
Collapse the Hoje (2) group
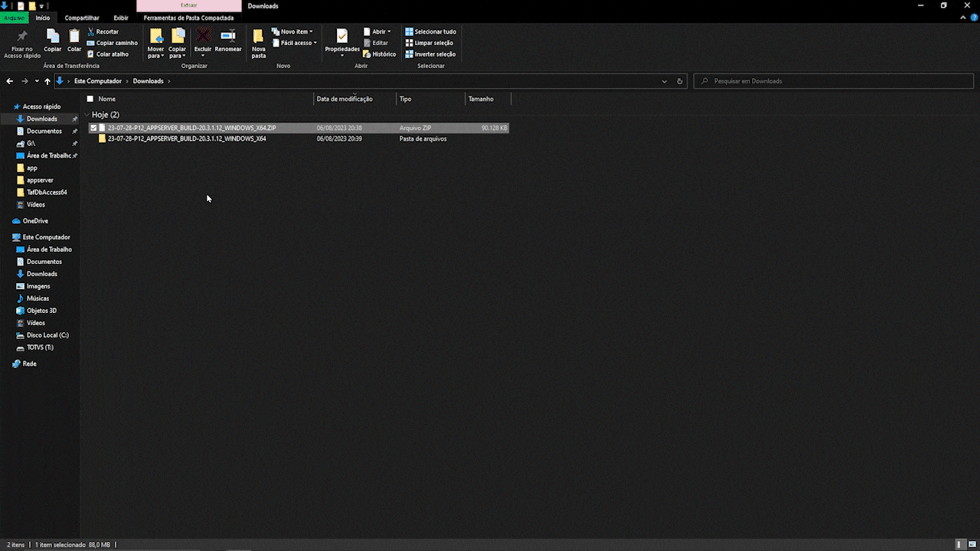point(87,115)
